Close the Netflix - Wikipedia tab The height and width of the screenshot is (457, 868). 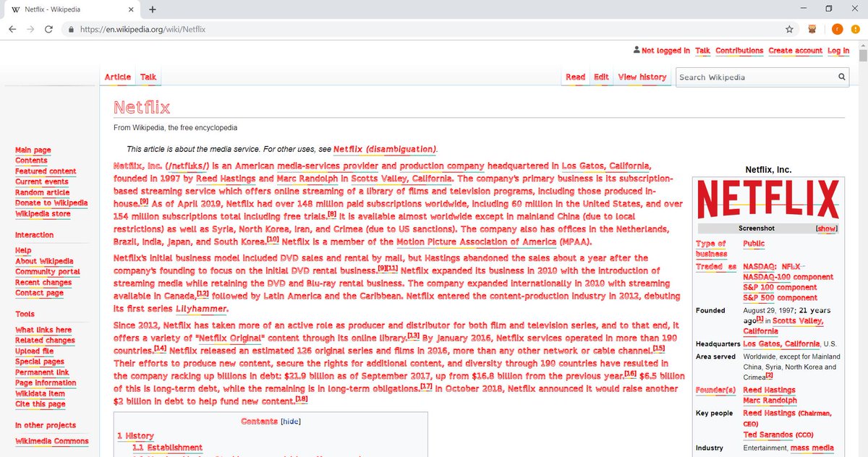tap(132, 9)
